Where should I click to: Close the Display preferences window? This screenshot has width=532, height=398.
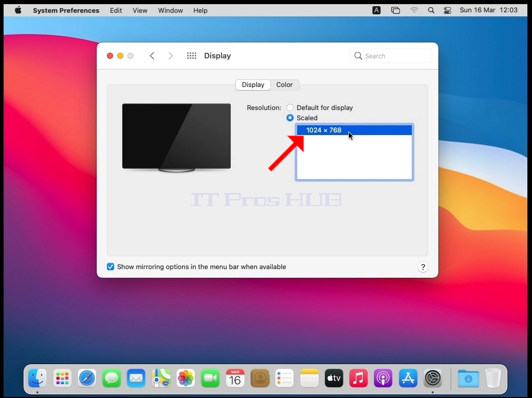click(110, 56)
